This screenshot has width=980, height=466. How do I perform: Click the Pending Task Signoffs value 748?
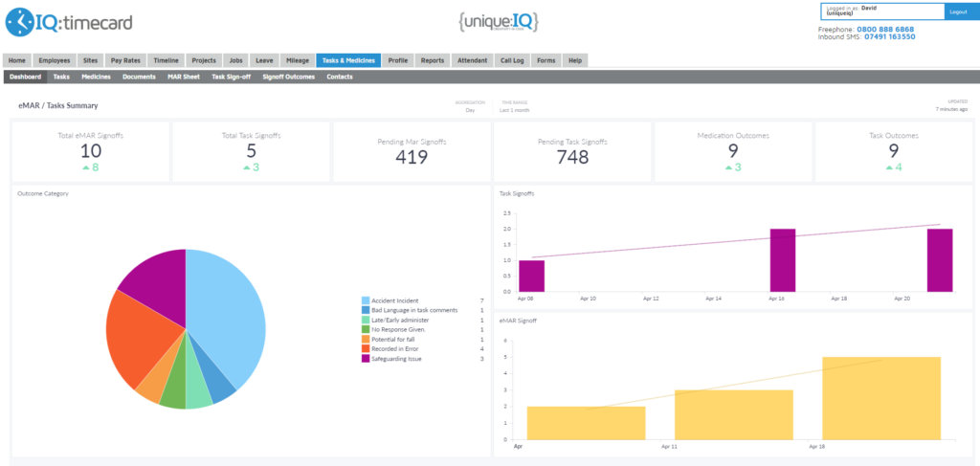pyautogui.click(x=572, y=157)
